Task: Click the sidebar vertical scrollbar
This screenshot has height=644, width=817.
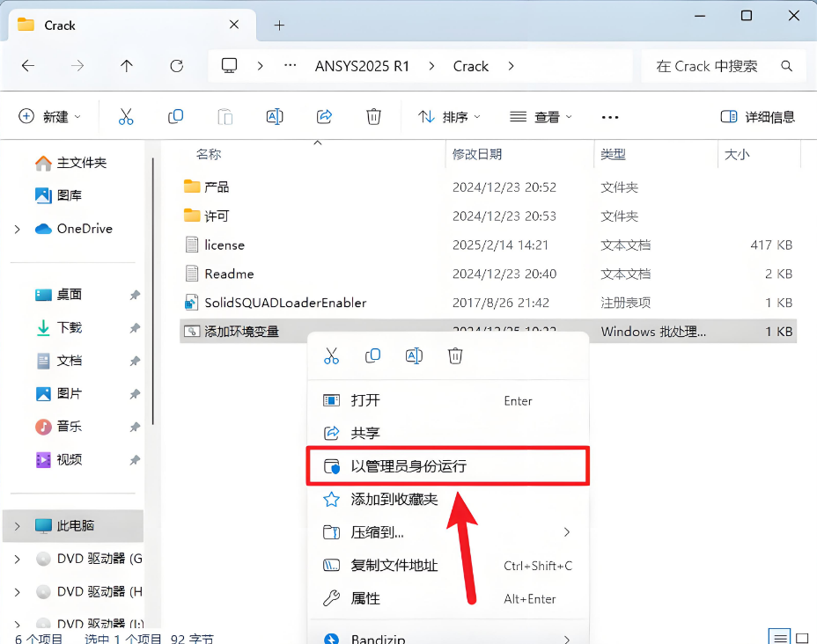Action: (152, 291)
